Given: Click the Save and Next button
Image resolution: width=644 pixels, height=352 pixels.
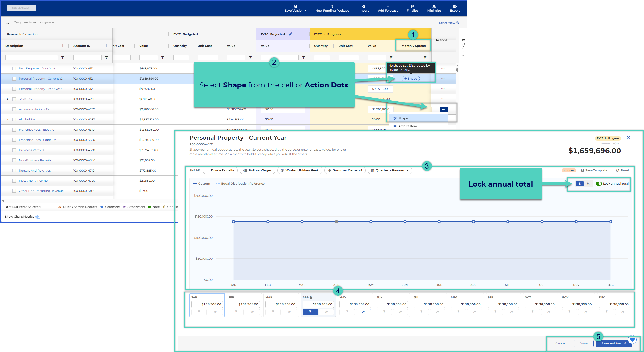Looking at the screenshot, I should 614,343.
